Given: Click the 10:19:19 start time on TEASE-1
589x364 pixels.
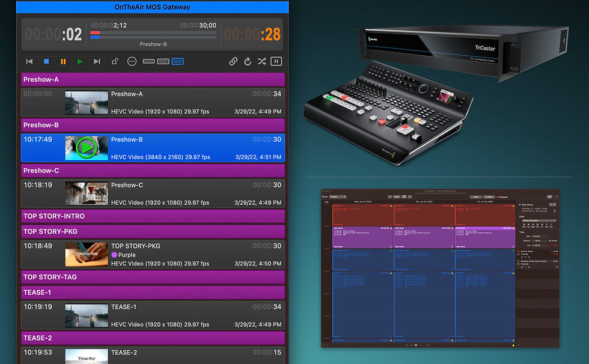Looking at the screenshot, I should pyautogui.click(x=38, y=306).
